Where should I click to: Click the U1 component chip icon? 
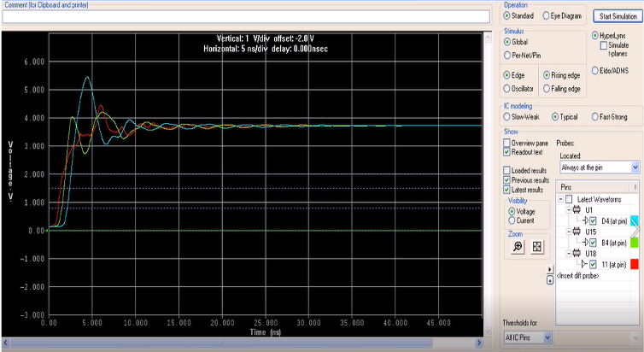click(577, 210)
